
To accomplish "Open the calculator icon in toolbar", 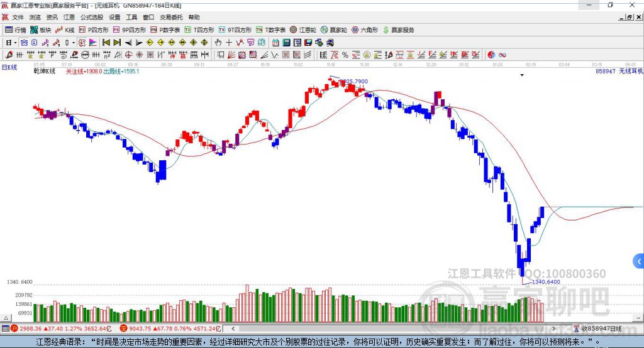I will click(286, 42).
